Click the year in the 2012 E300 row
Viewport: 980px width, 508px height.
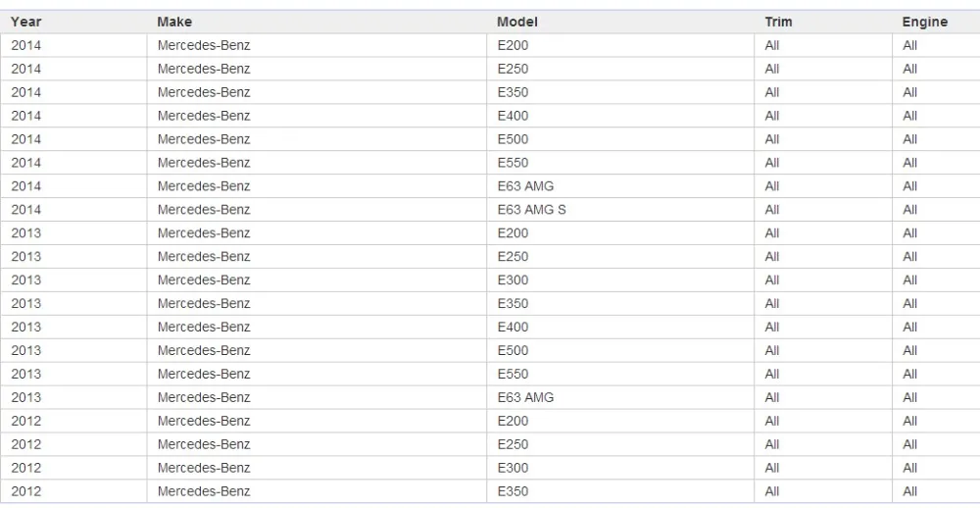(x=25, y=468)
